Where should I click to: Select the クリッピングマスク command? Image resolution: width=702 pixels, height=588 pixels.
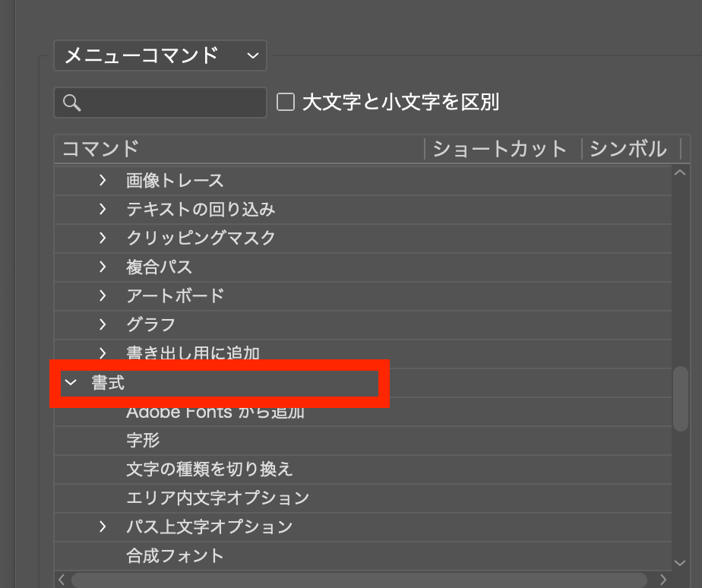coord(201,238)
